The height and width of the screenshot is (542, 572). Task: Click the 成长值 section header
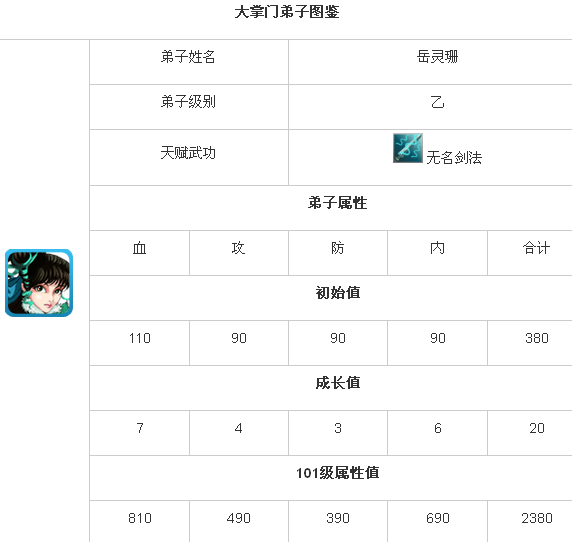coord(338,383)
